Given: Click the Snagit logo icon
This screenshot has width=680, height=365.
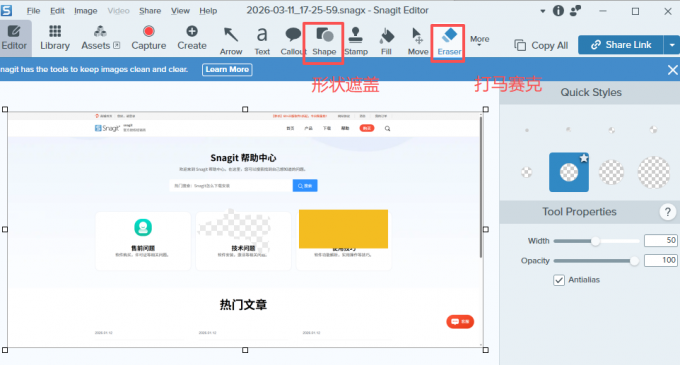Looking at the screenshot, I should coord(7,10).
